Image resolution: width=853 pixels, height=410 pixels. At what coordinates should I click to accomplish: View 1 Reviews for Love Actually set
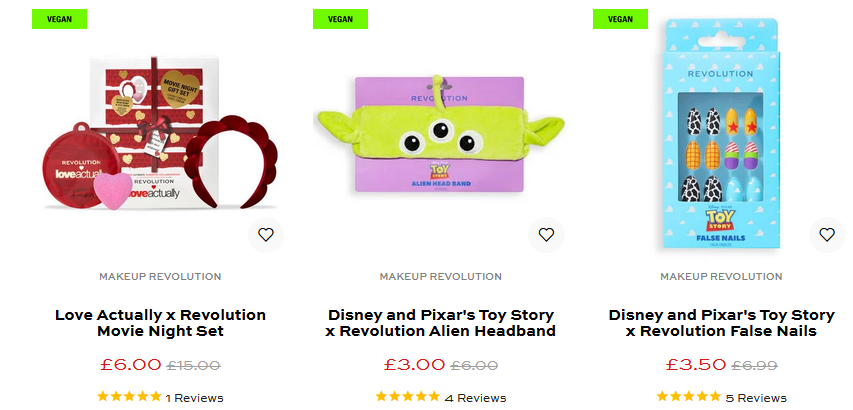click(x=194, y=398)
